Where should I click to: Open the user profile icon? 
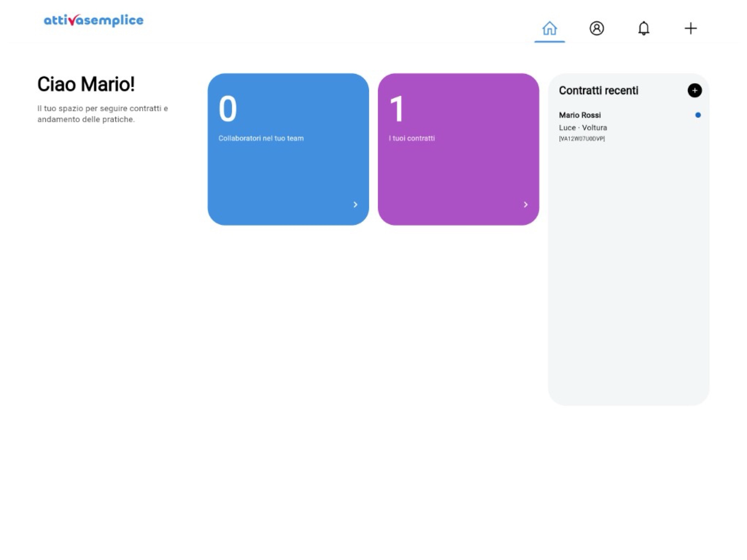pos(597,28)
